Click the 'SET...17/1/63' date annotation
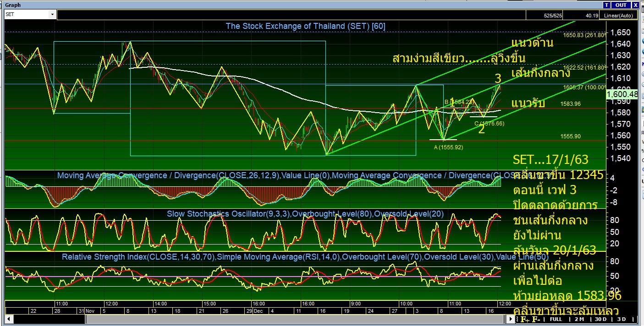644x326 pixels. 550,160
